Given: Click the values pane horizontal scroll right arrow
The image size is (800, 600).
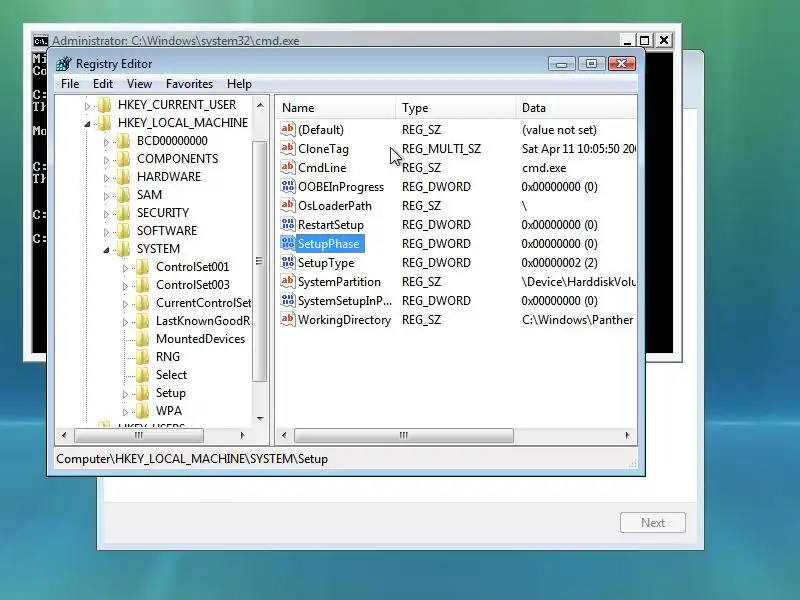Looking at the screenshot, I should [x=628, y=435].
